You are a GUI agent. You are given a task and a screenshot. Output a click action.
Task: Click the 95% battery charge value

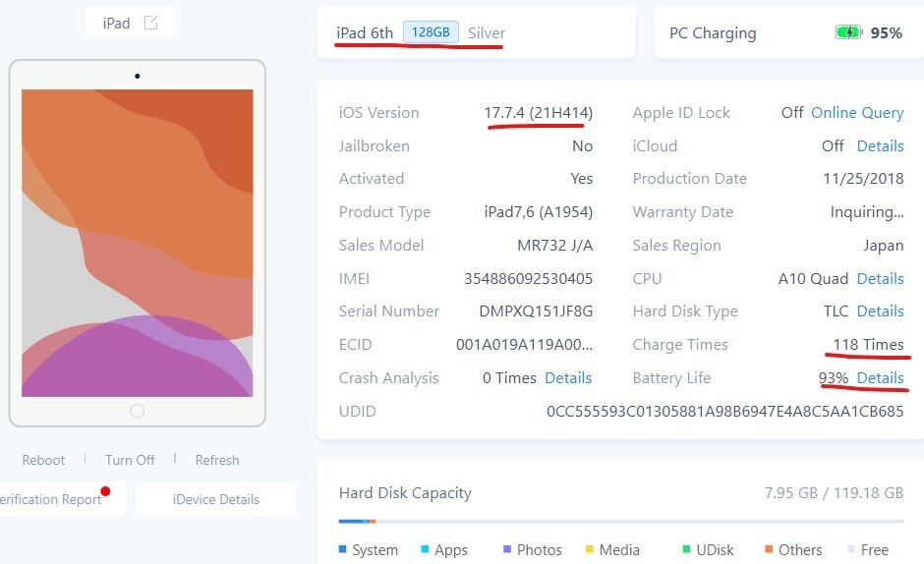[887, 33]
